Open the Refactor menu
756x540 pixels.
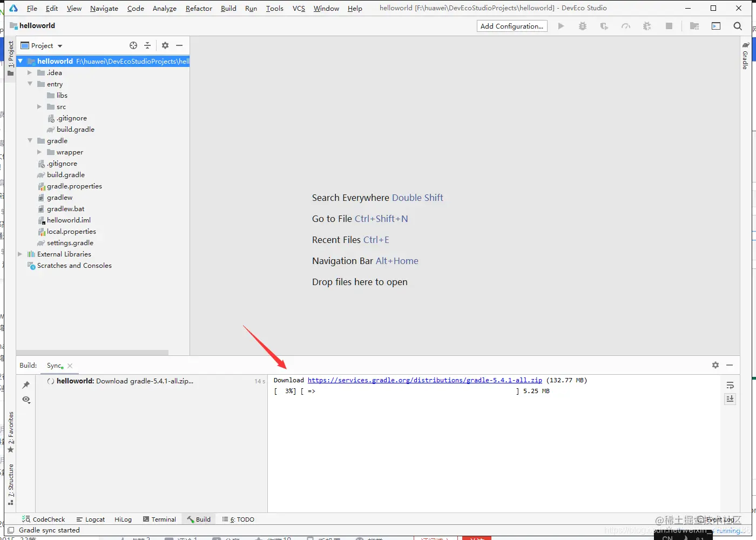199,8
